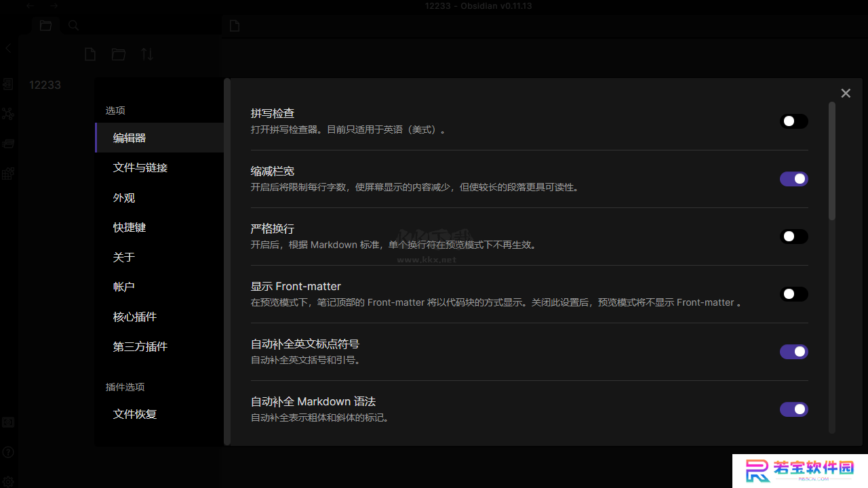Enable the 显示 Front-matter toggle
The height and width of the screenshot is (488, 868).
click(794, 294)
